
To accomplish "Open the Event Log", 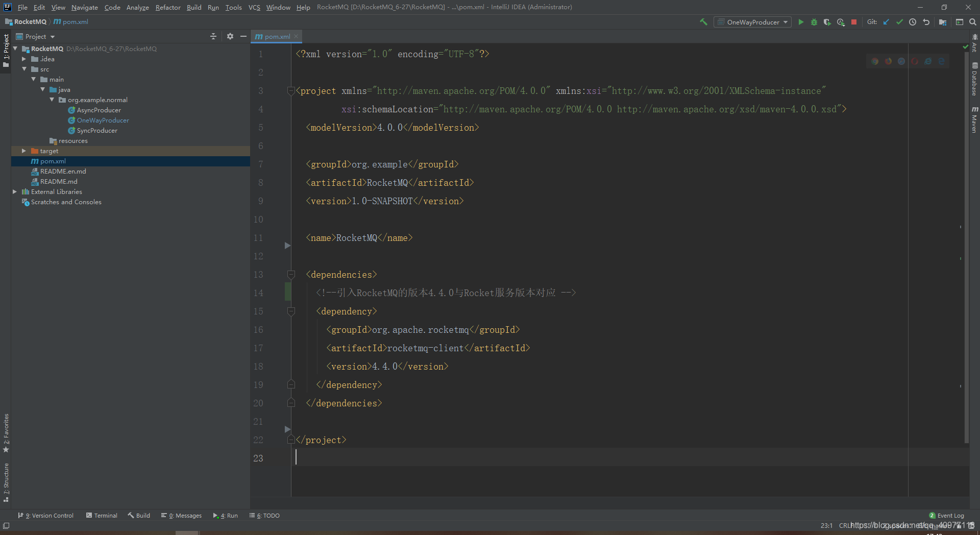I will click(x=947, y=516).
